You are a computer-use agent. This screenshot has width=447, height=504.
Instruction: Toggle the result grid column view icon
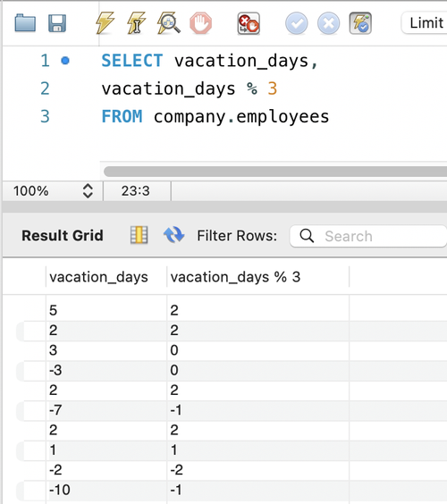pyautogui.click(x=139, y=235)
